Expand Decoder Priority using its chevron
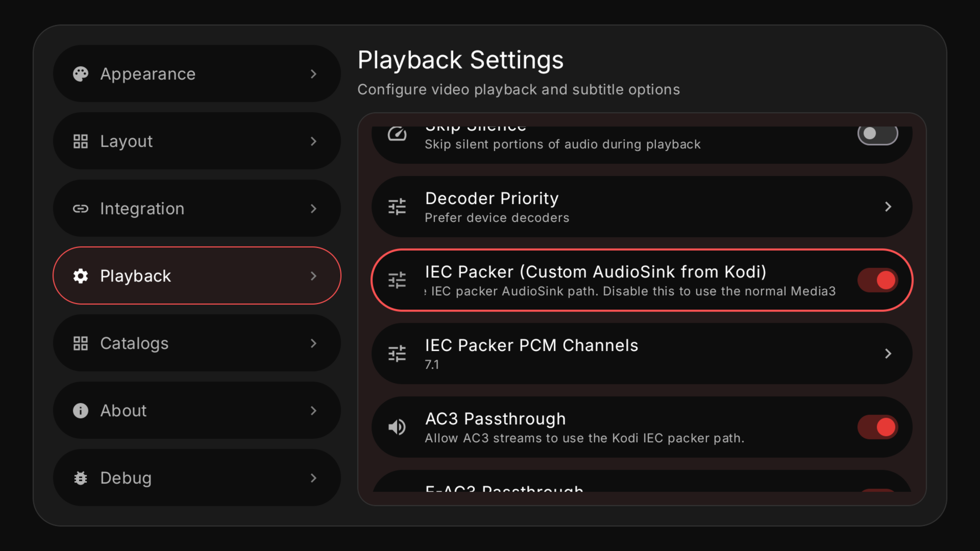This screenshot has height=551, width=980. click(x=888, y=207)
